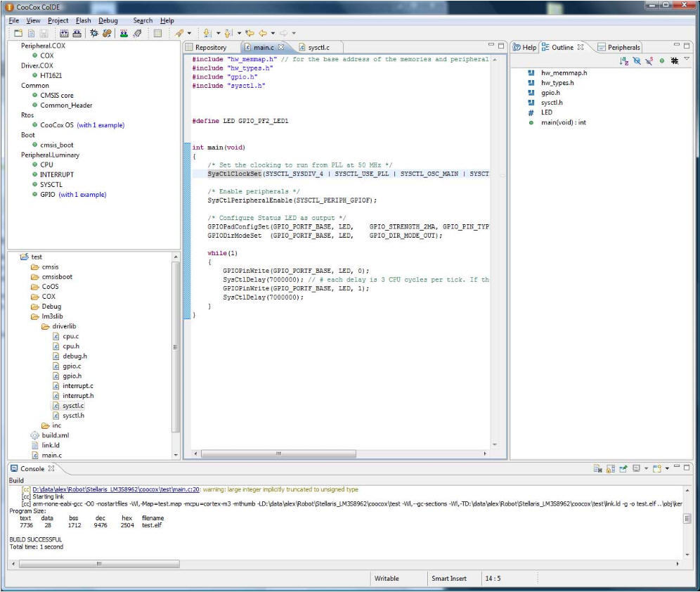Navigate back with the yellow arrow

[x=263, y=33]
